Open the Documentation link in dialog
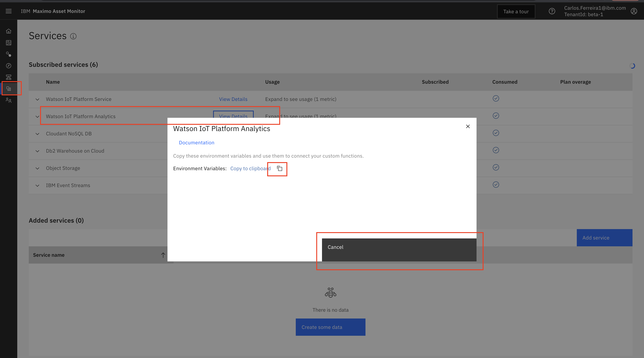The width and height of the screenshot is (644, 358). coord(197,143)
